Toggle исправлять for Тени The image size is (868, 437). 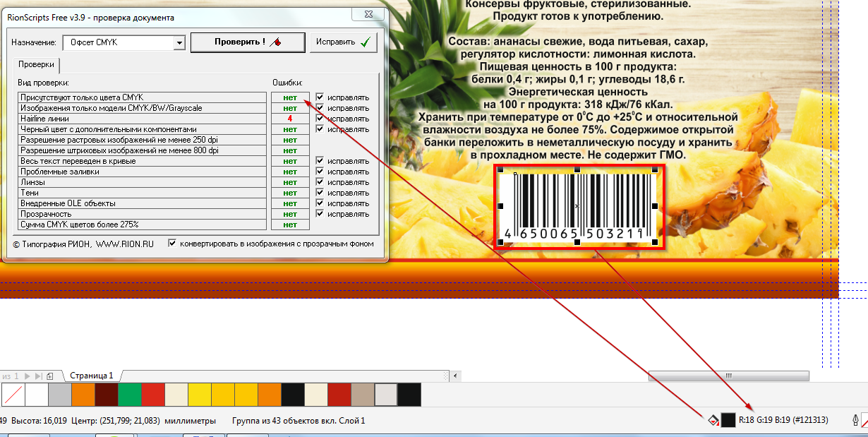tap(320, 193)
